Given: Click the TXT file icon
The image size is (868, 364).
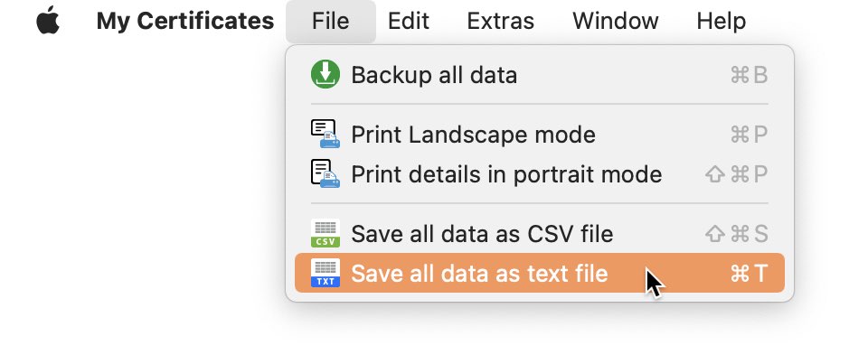Looking at the screenshot, I should [x=325, y=274].
